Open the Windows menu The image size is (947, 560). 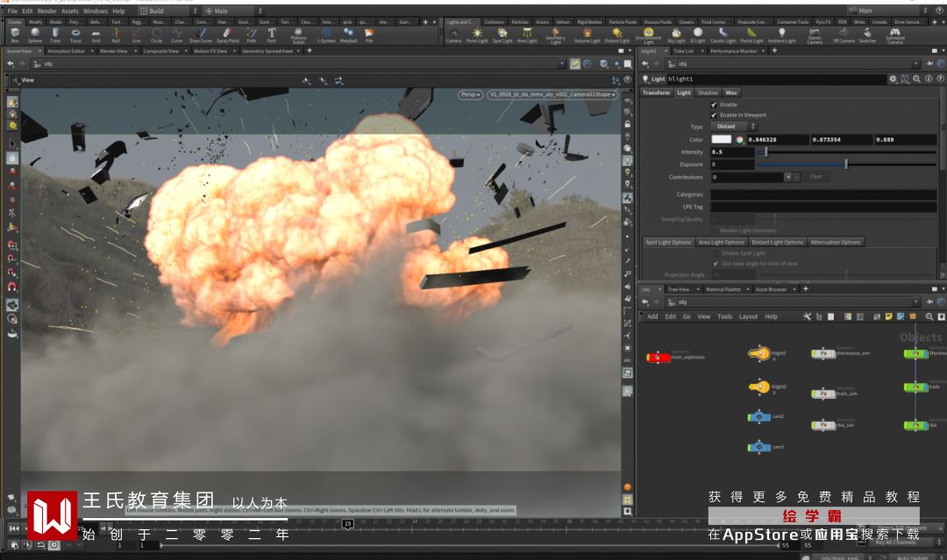coord(96,11)
